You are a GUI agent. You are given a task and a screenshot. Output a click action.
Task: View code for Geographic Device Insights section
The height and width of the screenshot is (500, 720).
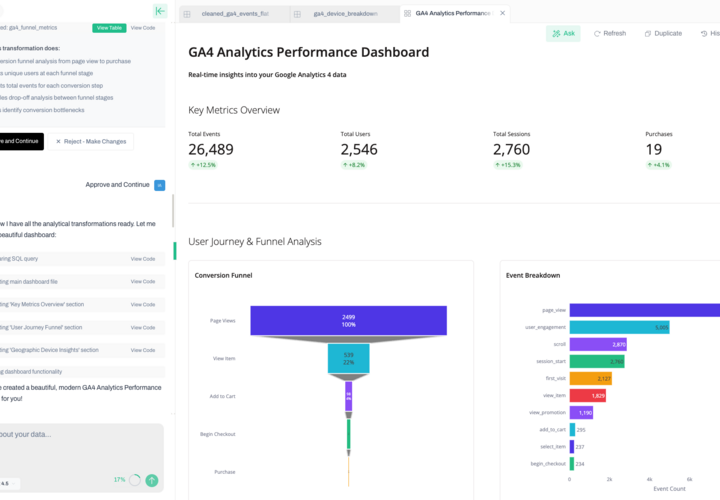click(x=143, y=350)
